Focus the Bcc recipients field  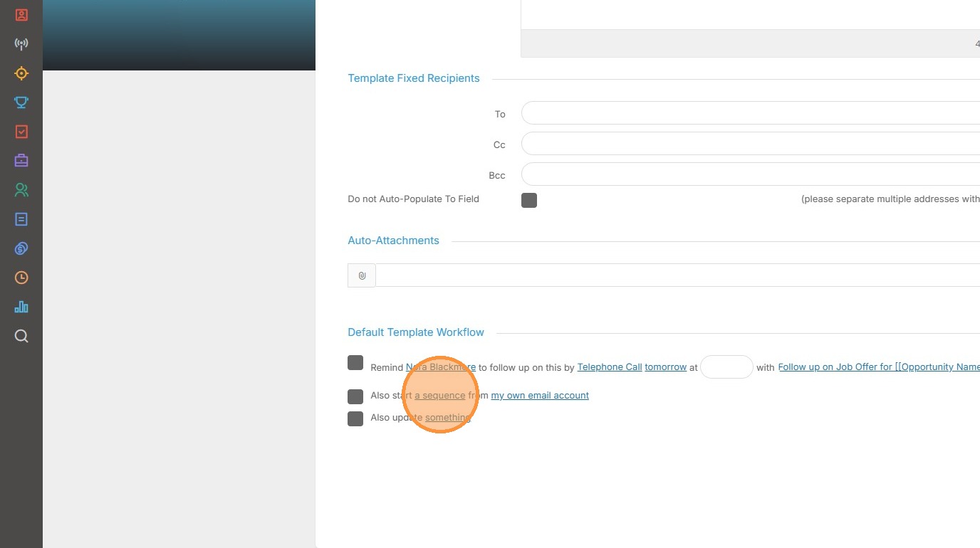(x=751, y=174)
